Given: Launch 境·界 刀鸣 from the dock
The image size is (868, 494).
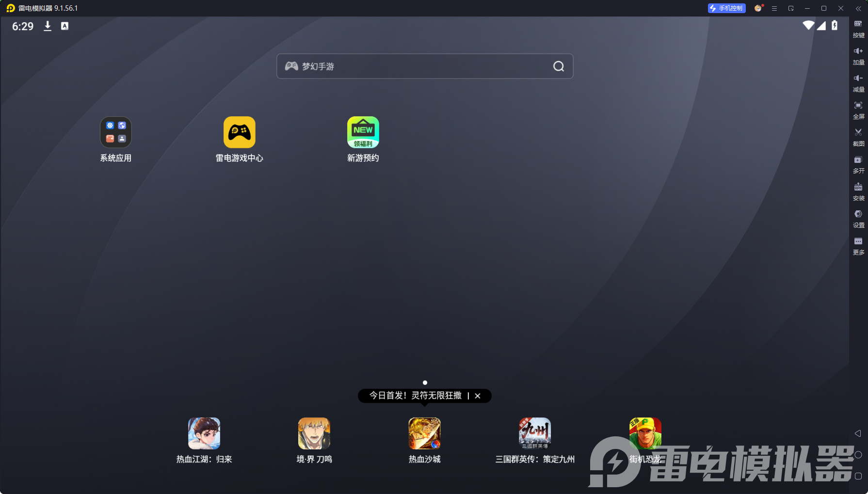Looking at the screenshot, I should 314,441.
